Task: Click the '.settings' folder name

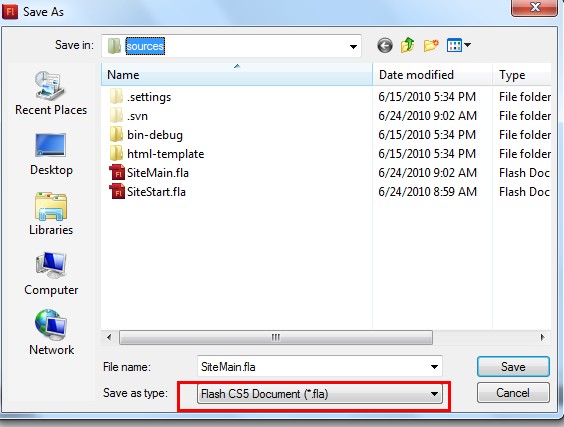Action: (149, 97)
